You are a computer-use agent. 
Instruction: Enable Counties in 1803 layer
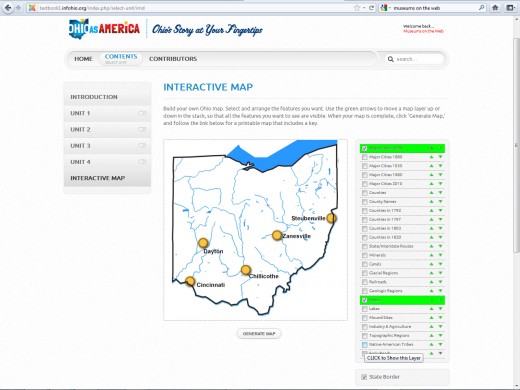tap(365, 229)
